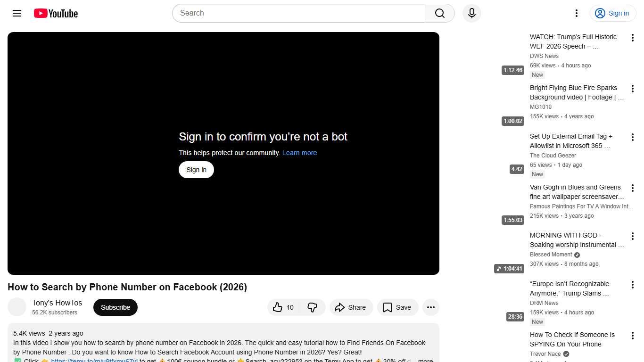Viewport: 644px width, 362px height.
Task: Open the search magnifier icon
Action: [439, 13]
